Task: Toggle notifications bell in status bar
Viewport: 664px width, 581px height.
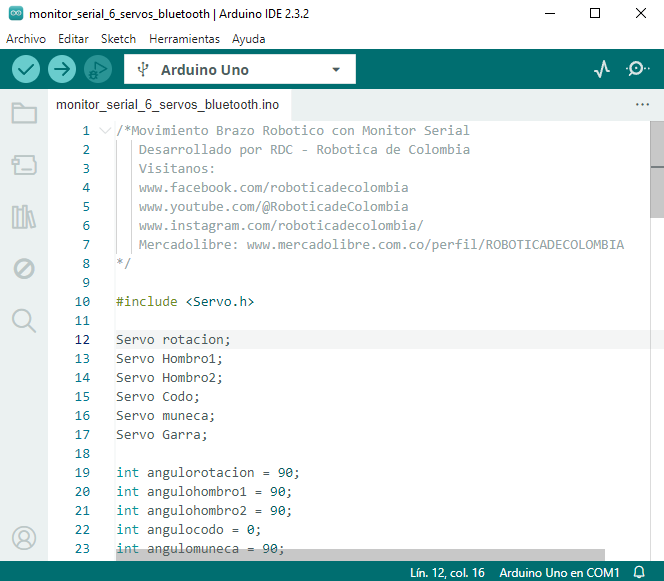Action: pos(639,572)
